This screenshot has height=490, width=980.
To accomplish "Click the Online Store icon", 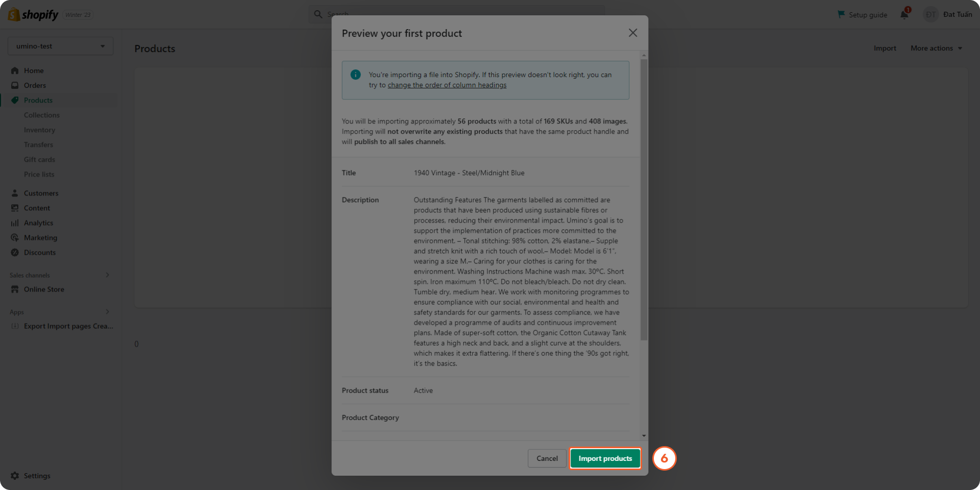I will 15,289.
